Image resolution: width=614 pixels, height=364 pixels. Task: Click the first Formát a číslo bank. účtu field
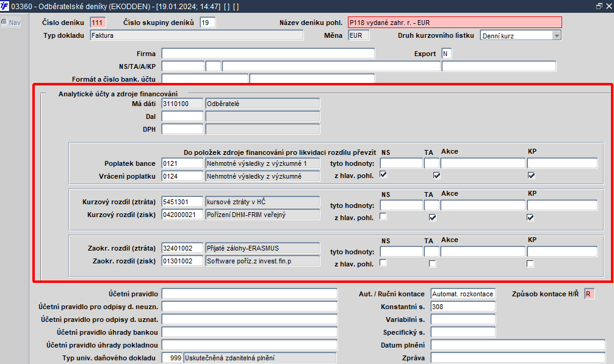(205, 79)
